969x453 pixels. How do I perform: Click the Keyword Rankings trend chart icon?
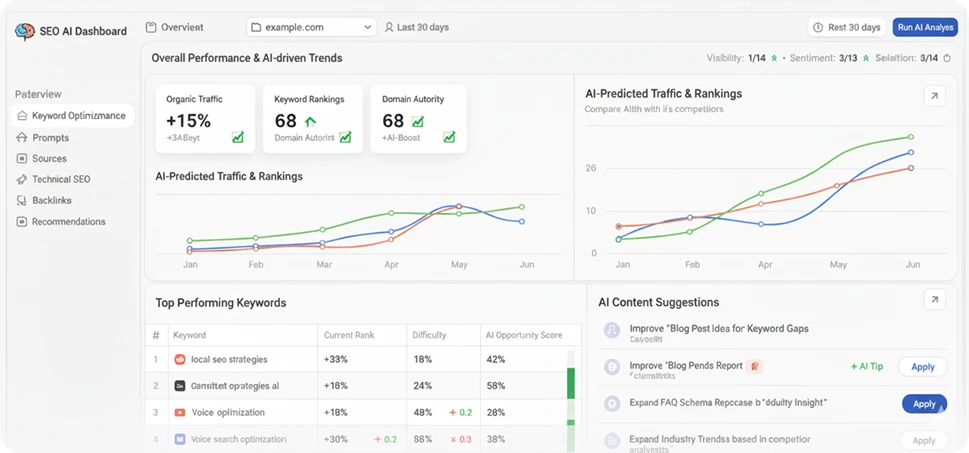345,138
